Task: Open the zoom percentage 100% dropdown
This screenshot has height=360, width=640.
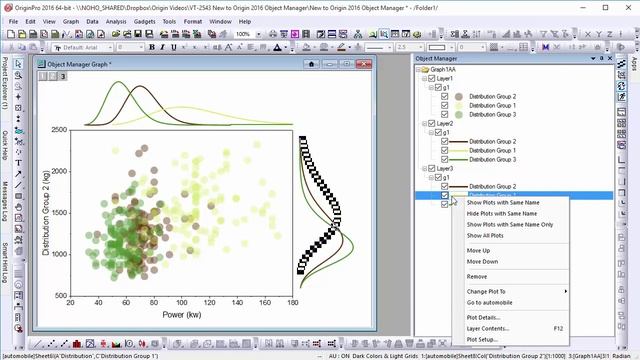Action: point(258,34)
